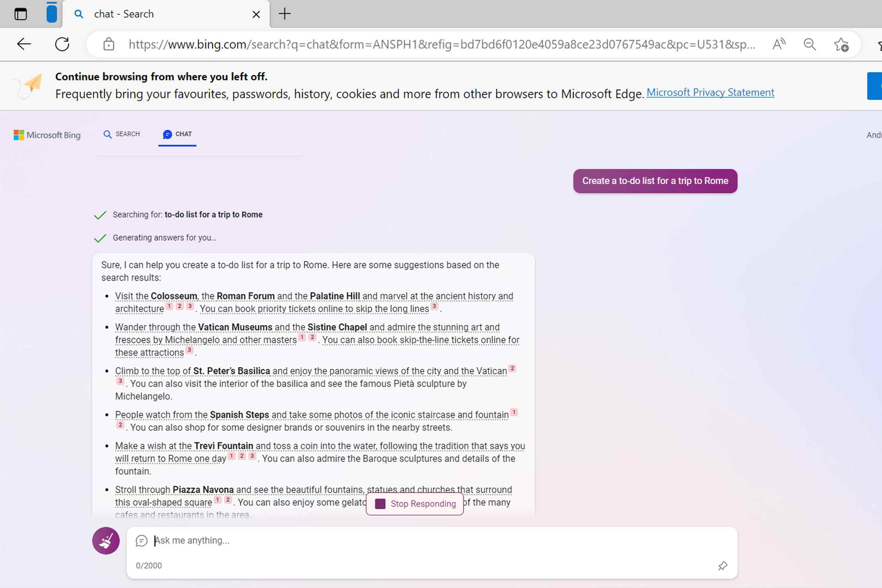Switch to the SEARCH tab
The height and width of the screenshot is (588, 882).
tap(122, 134)
